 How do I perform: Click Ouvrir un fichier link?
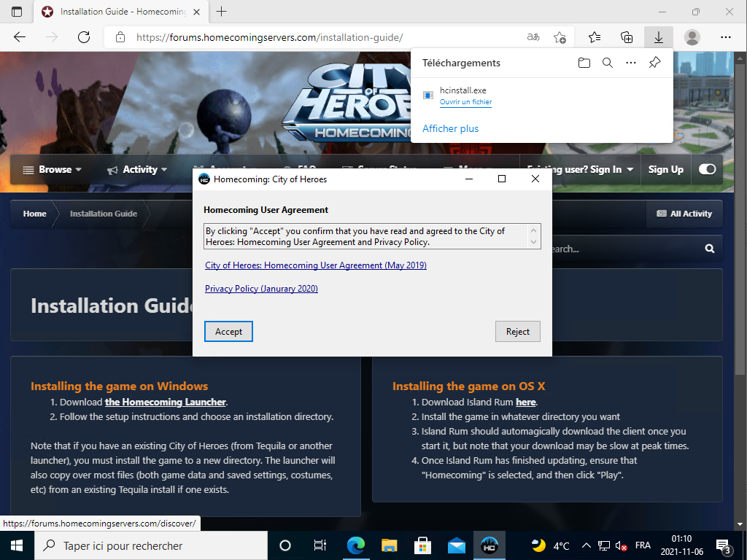pyautogui.click(x=465, y=102)
